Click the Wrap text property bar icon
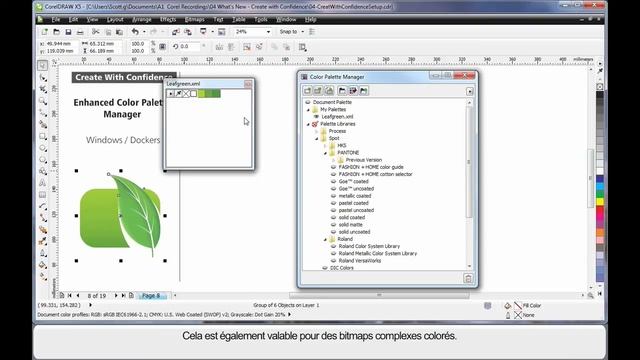This screenshot has width=640, height=360. click(302, 47)
